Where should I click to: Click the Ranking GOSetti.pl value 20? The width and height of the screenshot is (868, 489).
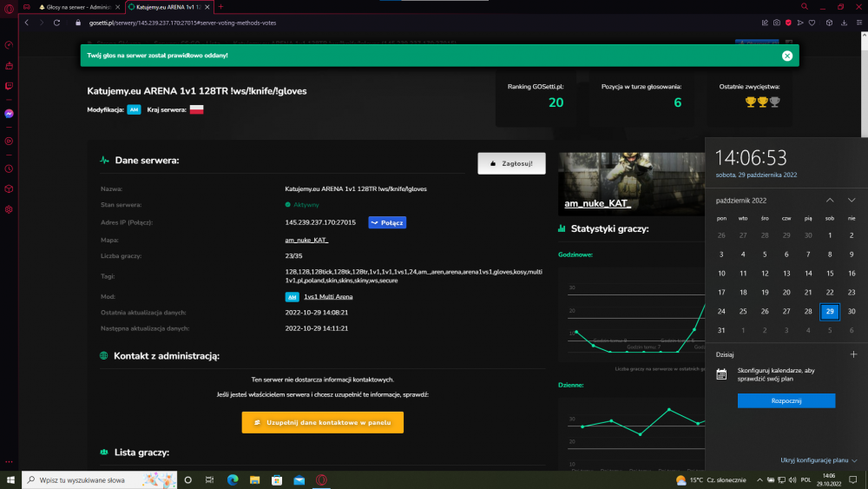(556, 102)
